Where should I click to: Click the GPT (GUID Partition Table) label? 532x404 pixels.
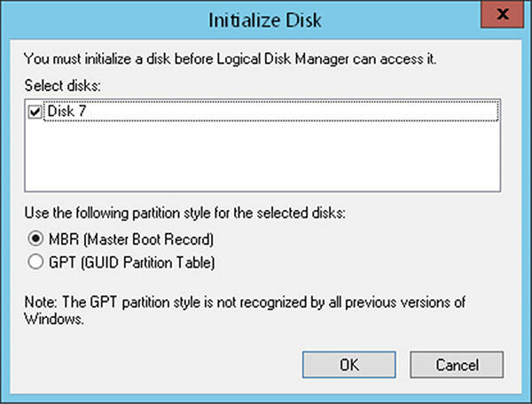[x=131, y=262]
